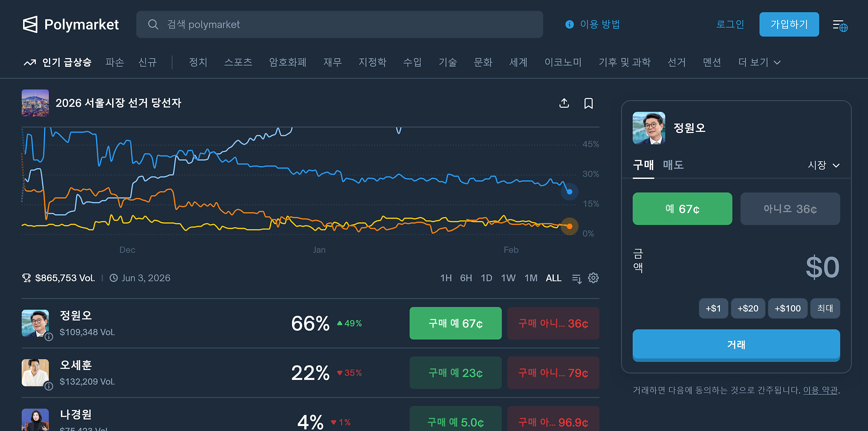
Task: Click the trophy icon beside volume
Action: 27,278
